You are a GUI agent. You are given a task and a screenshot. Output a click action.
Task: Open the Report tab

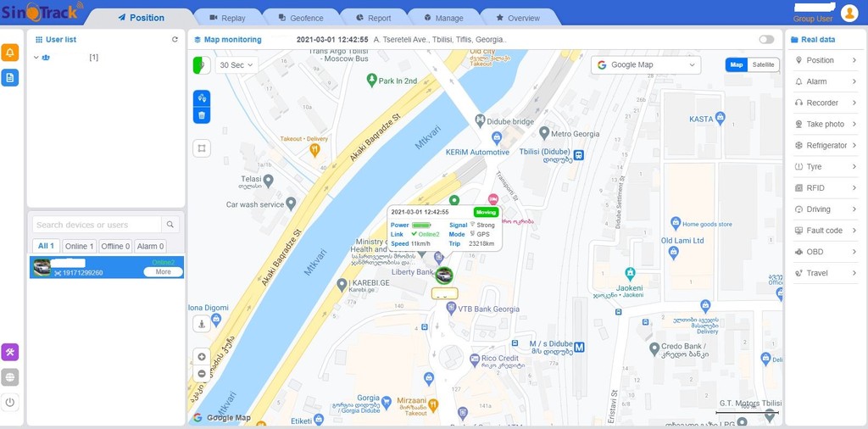(373, 18)
